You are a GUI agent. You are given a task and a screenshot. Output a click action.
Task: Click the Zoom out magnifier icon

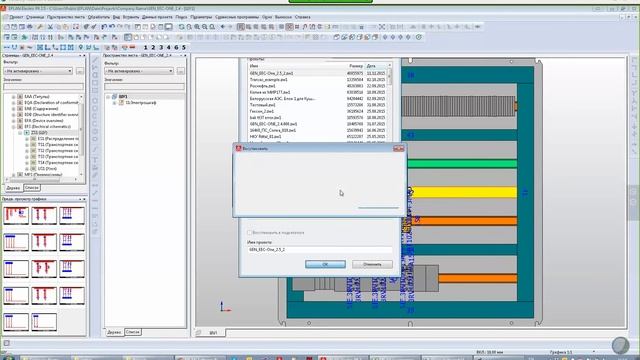click(x=205, y=27)
